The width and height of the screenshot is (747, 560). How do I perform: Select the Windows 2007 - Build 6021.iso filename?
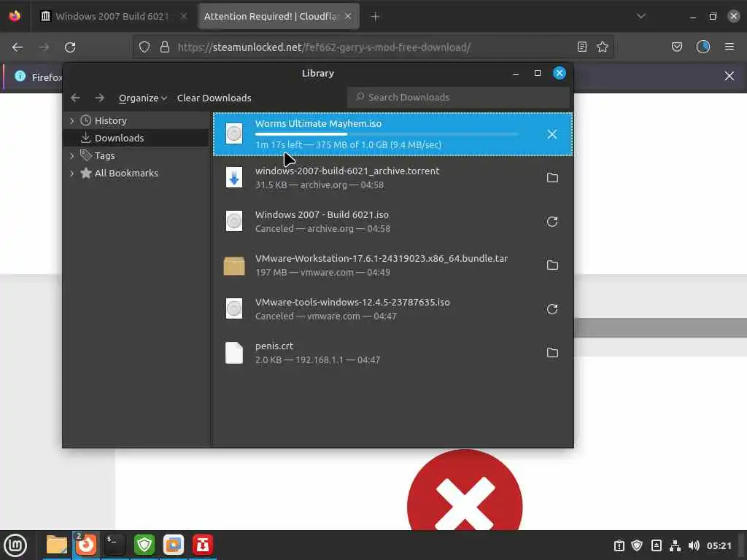pyautogui.click(x=322, y=215)
